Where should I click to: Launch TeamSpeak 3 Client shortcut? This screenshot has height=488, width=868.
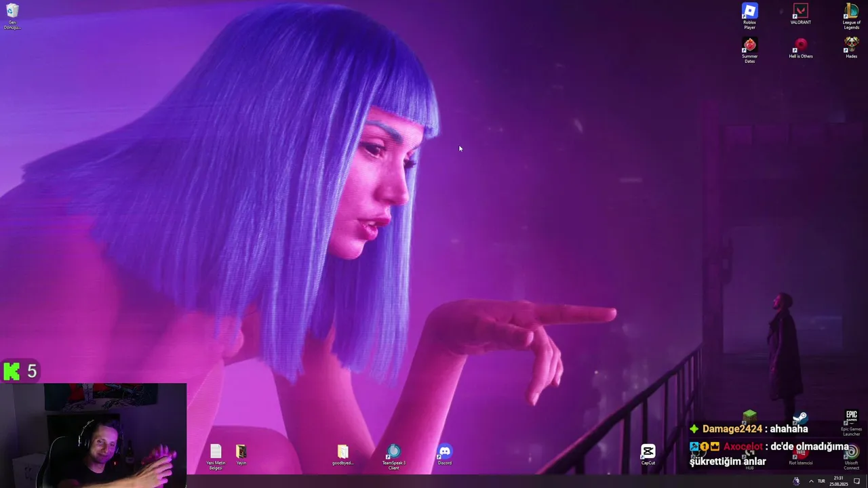[393, 457]
